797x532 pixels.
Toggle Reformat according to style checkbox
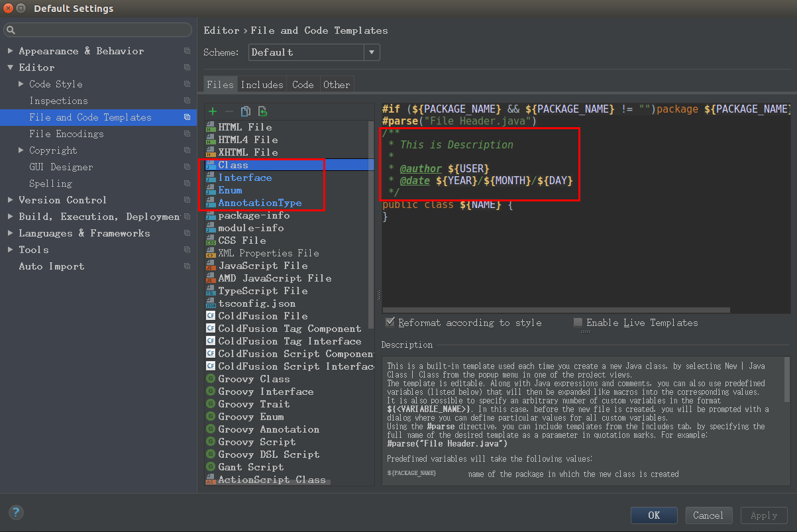pyautogui.click(x=390, y=322)
